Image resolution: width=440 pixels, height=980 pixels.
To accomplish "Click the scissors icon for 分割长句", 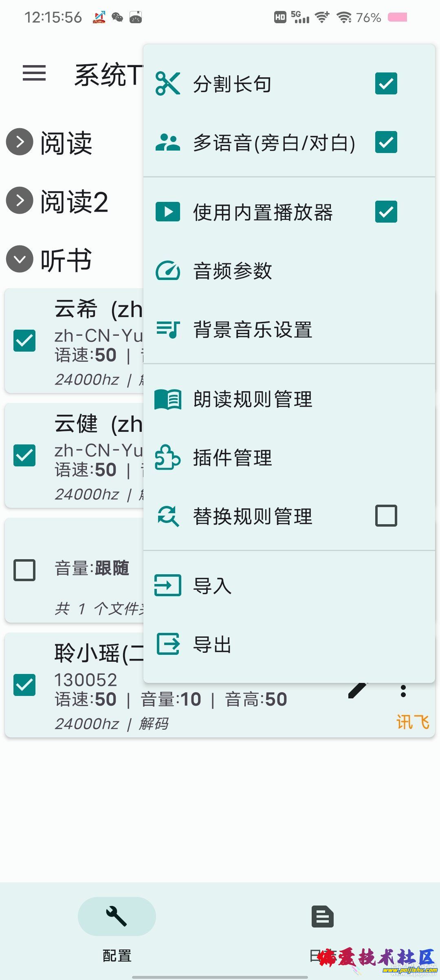I will [167, 83].
